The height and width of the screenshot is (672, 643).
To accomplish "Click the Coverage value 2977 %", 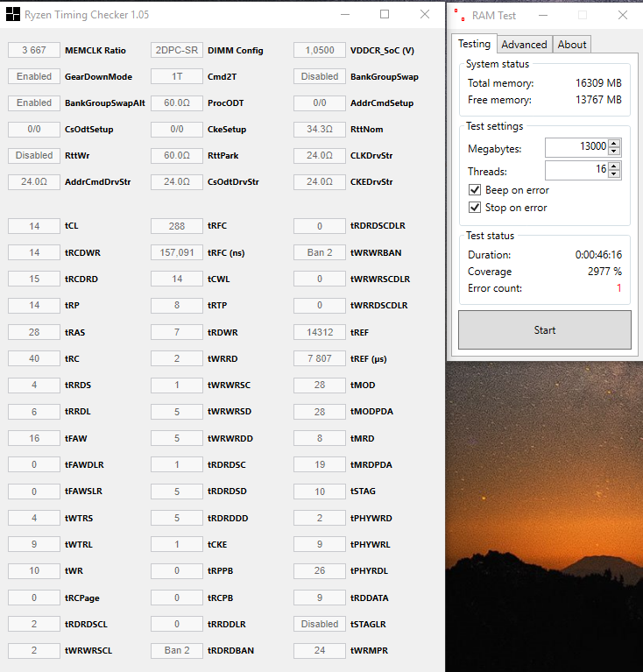I will 604,272.
